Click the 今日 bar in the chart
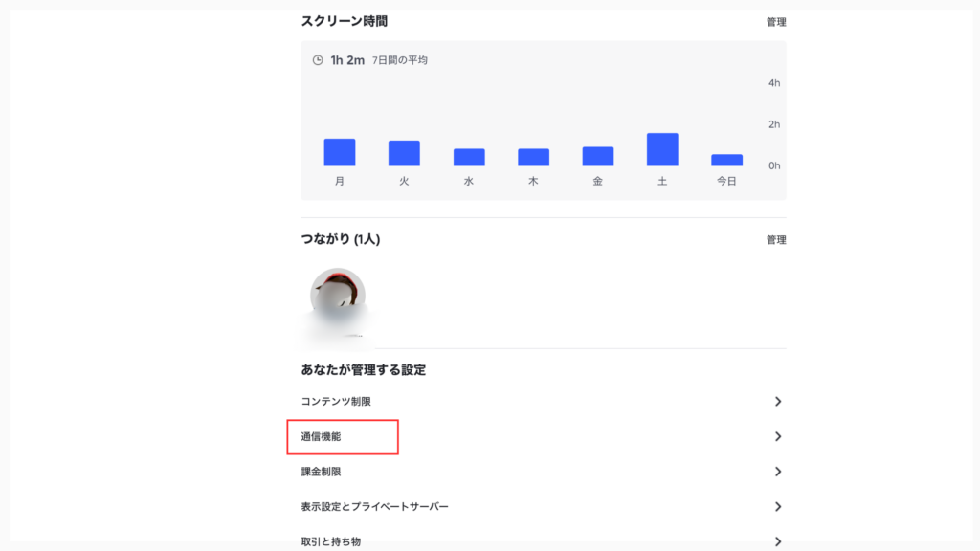Screen dimensions: 980x551 [727, 160]
